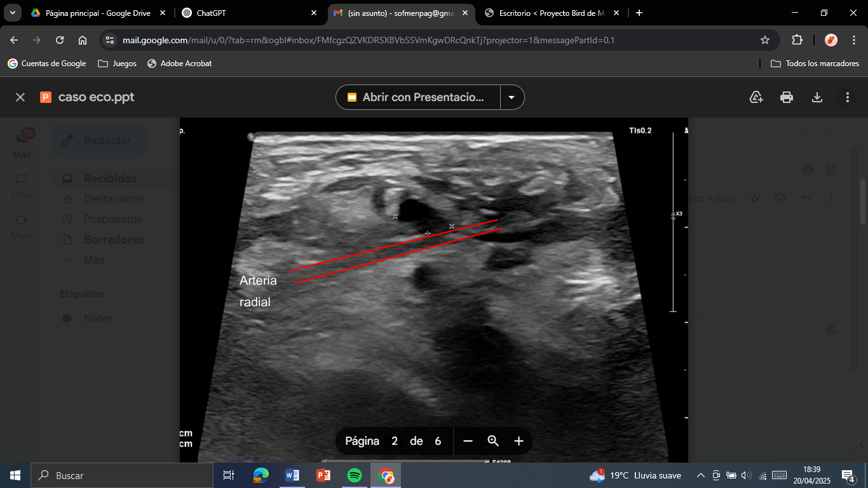
Task: Reset zoom with magnifier icon
Action: pos(493,441)
